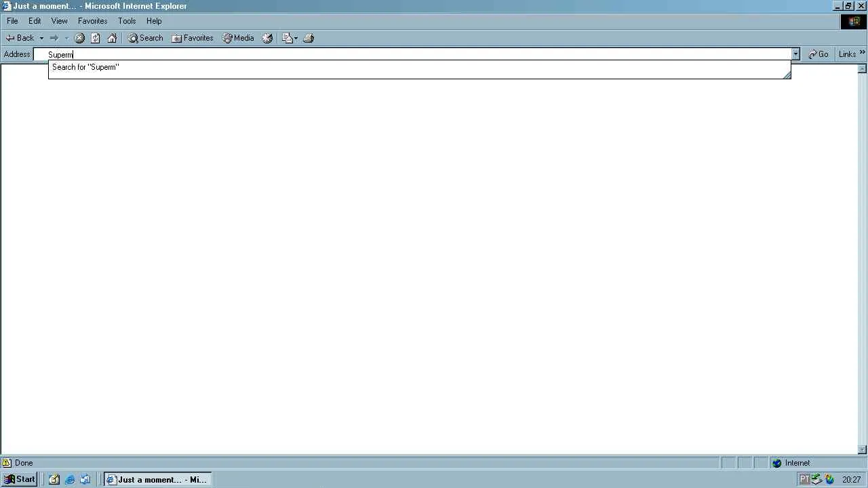868x488 pixels.
Task: Open the View menu
Action: tap(60, 21)
